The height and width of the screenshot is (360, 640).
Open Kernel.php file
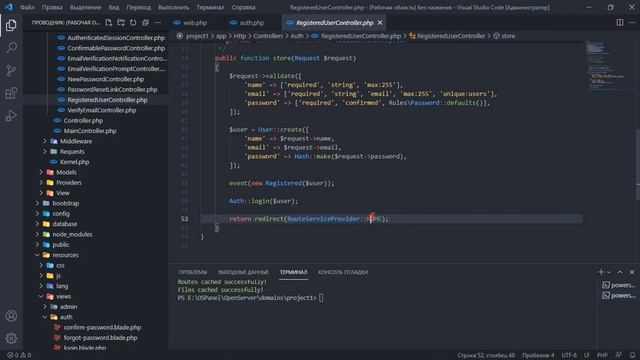pos(74,162)
